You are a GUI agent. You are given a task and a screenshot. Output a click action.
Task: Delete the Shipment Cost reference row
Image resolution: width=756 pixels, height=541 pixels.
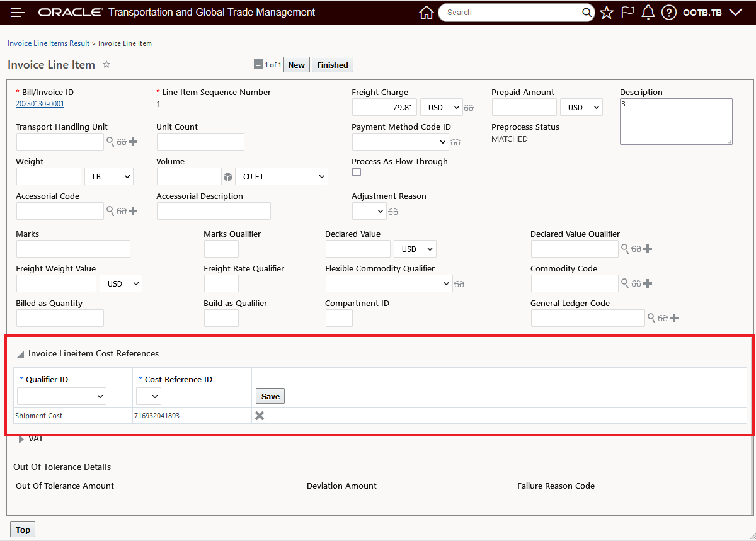pyautogui.click(x=260, y=416)
